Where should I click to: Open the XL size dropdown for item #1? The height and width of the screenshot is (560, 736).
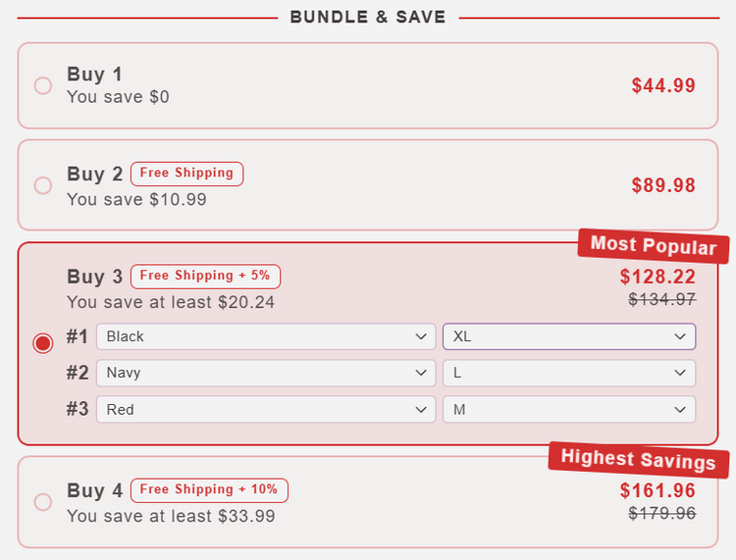point(569,336)
